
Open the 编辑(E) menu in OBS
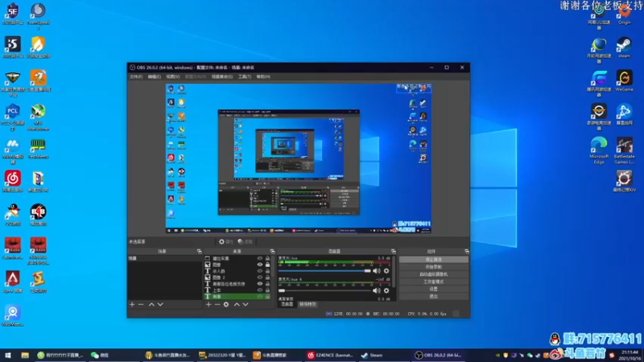click(x=154, y=76)
